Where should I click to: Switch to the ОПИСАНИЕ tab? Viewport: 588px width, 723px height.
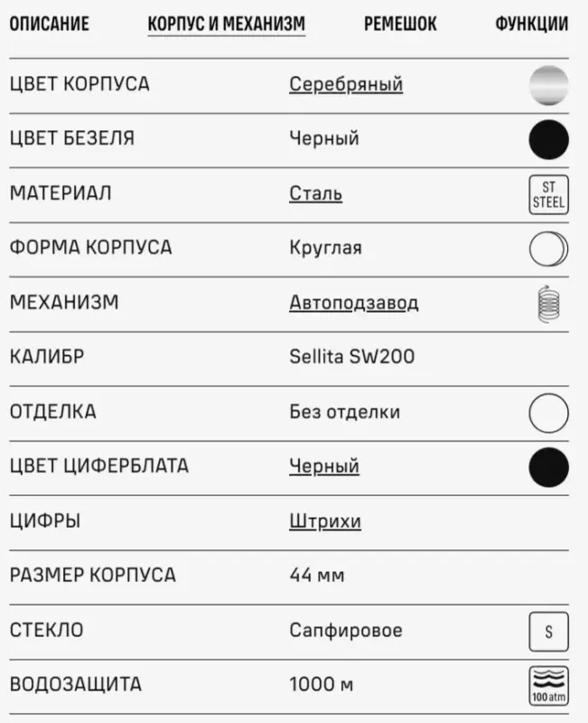[50, 24]
